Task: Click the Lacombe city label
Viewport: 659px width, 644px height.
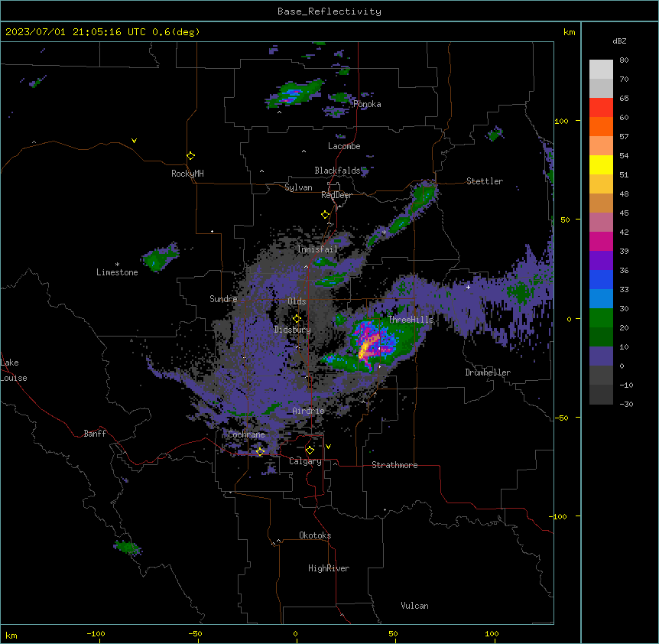Action: click(x=344, y=146)
